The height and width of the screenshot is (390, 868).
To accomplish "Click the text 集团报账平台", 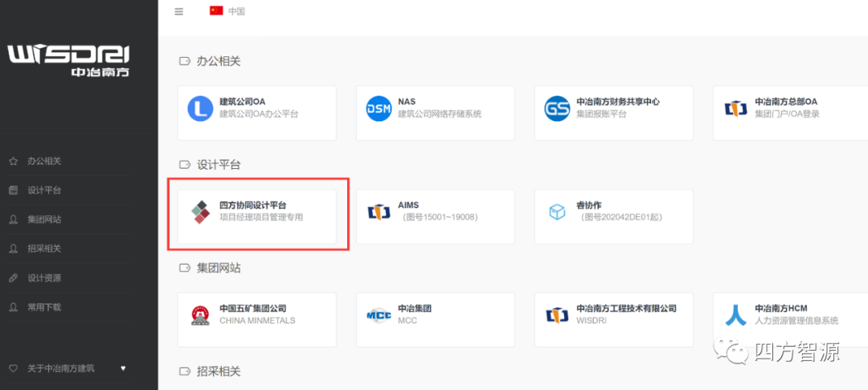I will point(601,114).
